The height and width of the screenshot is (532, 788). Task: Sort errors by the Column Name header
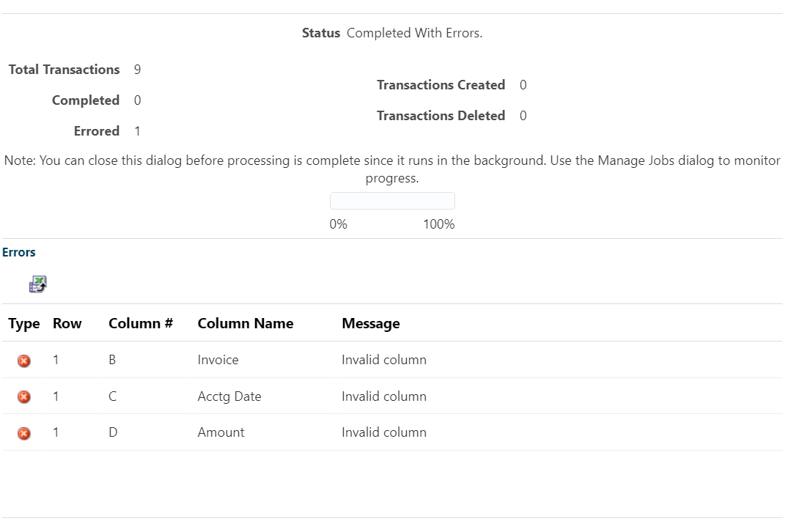[x=245, y=323]
